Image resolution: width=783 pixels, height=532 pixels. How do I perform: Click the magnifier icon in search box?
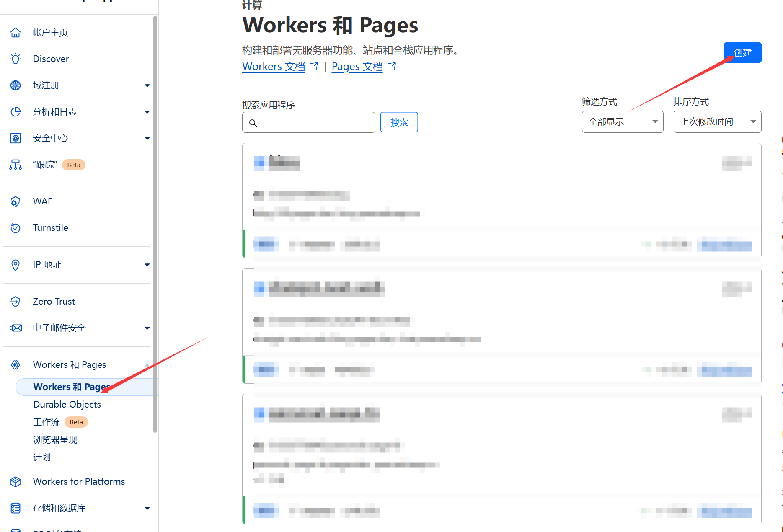[253, 123]
